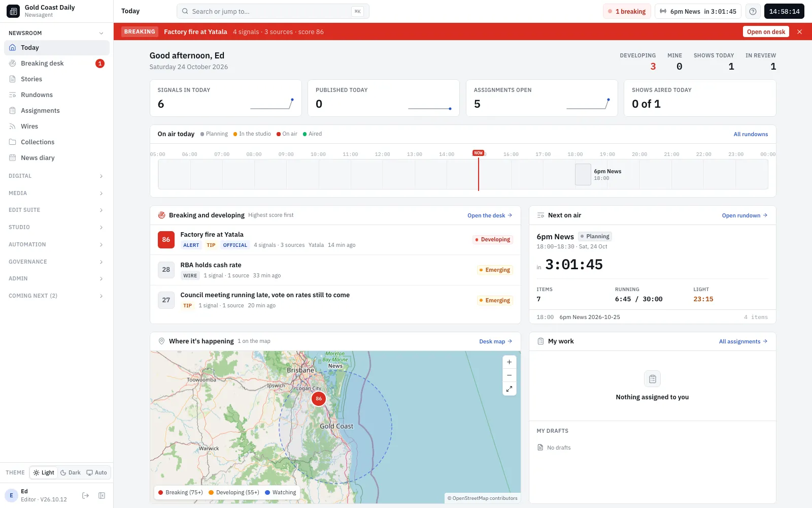Open Rundowns in sidebar
812x508 pixels.
point(57,95)
